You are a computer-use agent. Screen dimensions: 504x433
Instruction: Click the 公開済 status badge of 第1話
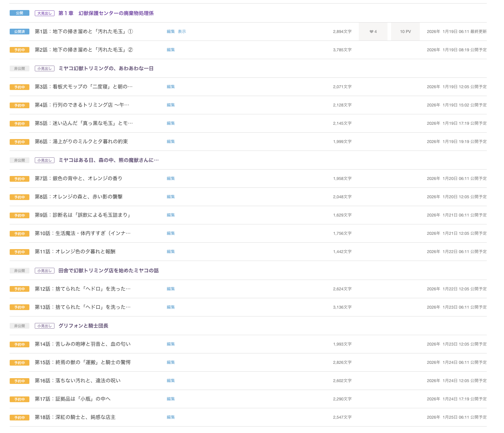(19, 32)
